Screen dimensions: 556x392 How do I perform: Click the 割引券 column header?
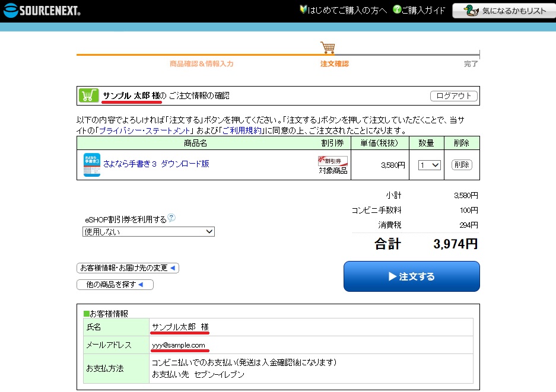click(x=332, y=143)
